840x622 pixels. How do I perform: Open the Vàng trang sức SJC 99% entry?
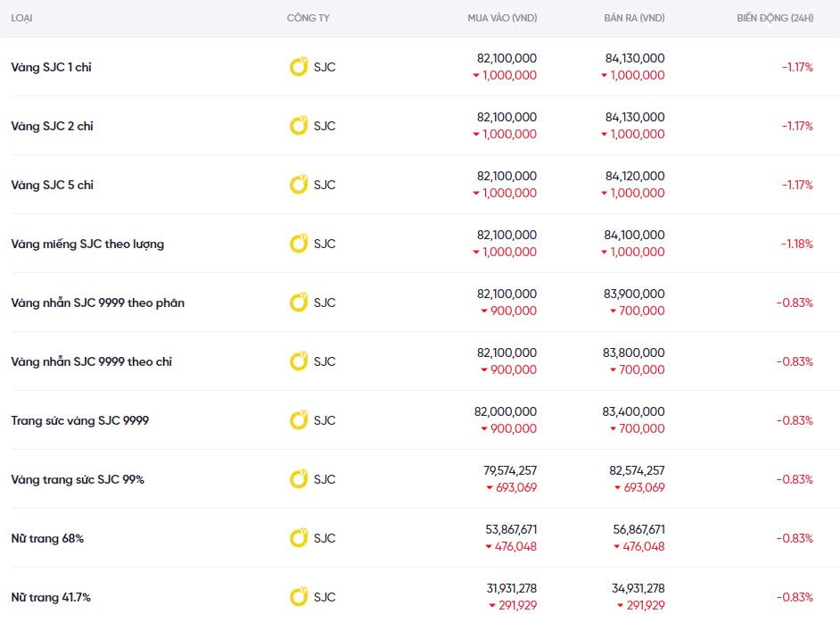click(x=77, y=479)
